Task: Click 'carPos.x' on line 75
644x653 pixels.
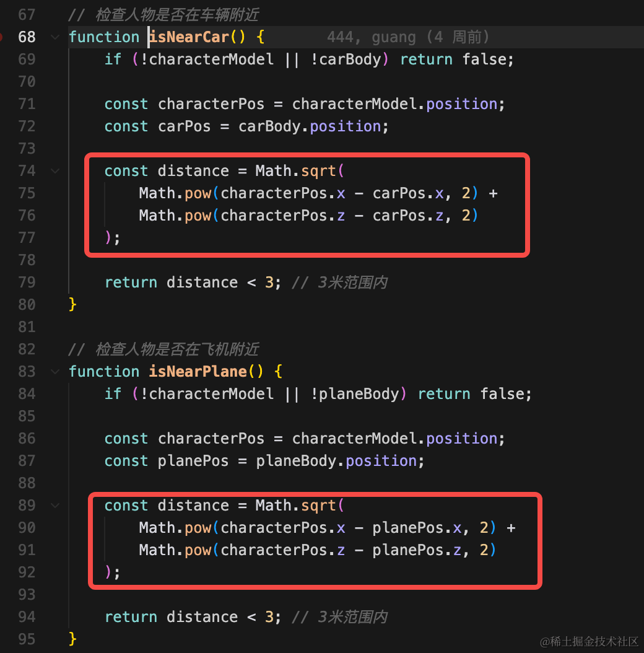Action: (x=408, y=193)
